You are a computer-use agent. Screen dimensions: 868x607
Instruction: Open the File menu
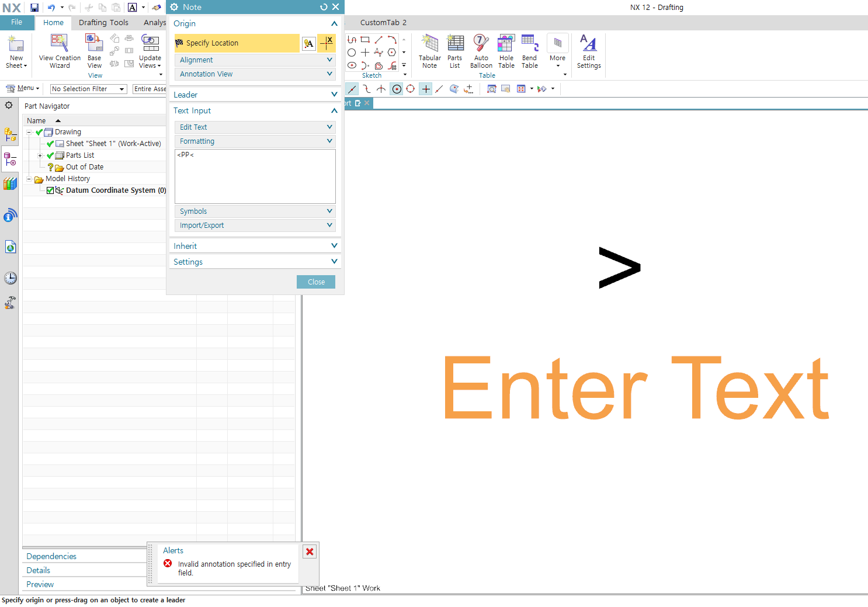click(x=17, y=22)
